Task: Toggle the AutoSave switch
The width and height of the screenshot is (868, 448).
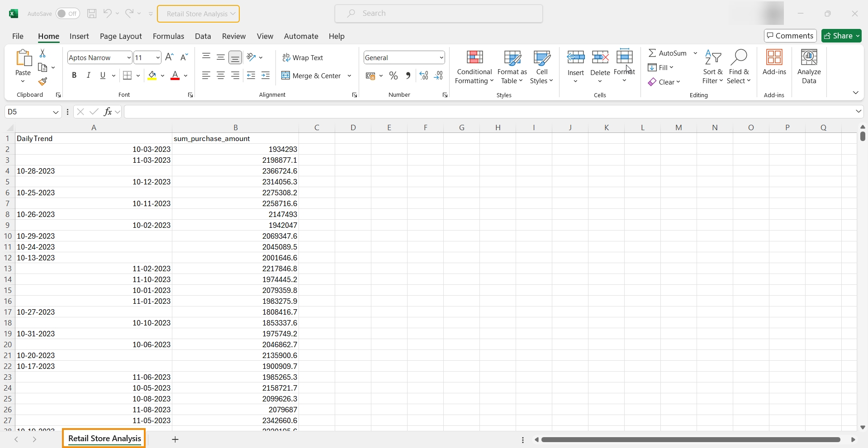Action: click(67, 14)
